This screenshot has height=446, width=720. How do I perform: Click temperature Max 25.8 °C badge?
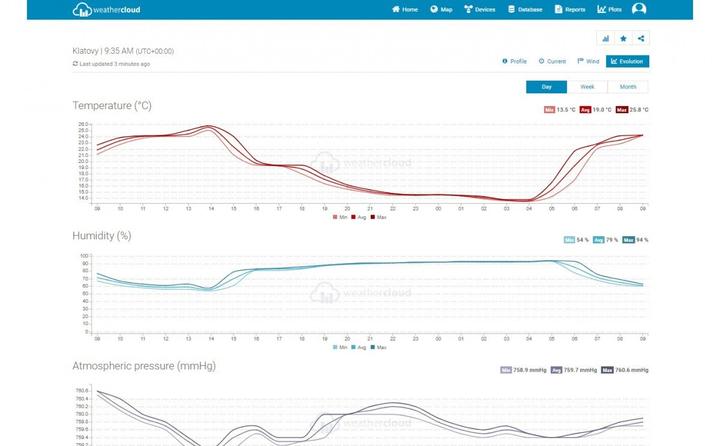[632, 110]
